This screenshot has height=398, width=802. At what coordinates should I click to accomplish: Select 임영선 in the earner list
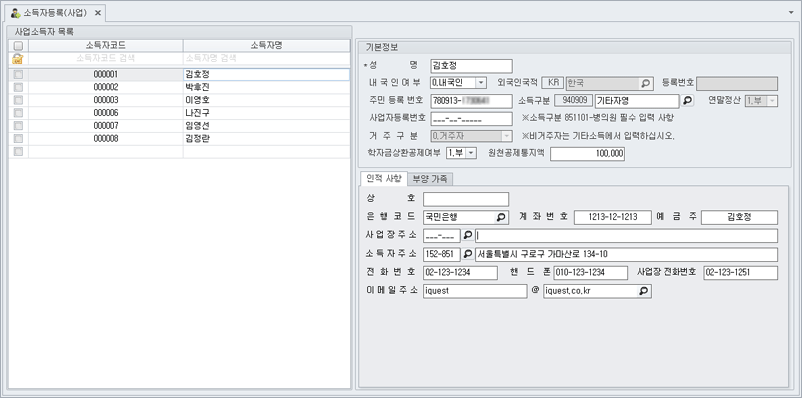click(x=266, y=126)
